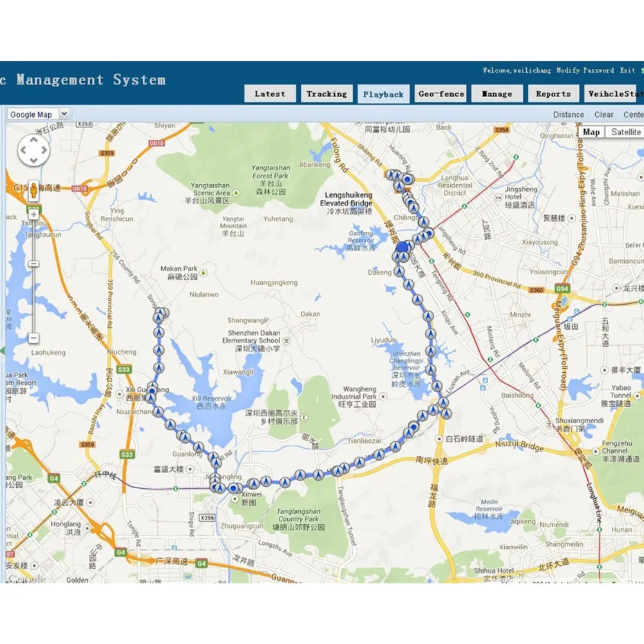Click the Makan Park green icon

click(x=203, y=272)
